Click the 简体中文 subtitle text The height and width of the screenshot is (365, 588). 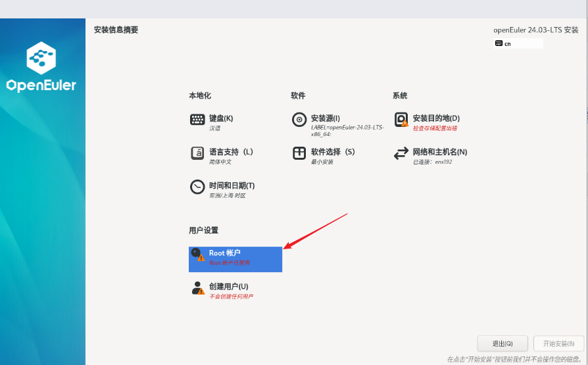220,162
